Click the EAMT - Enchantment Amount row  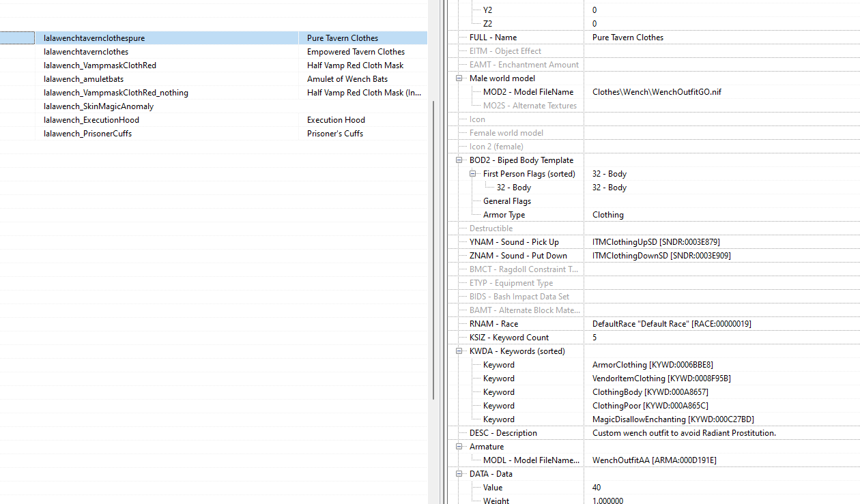click(x=654, y=65)
